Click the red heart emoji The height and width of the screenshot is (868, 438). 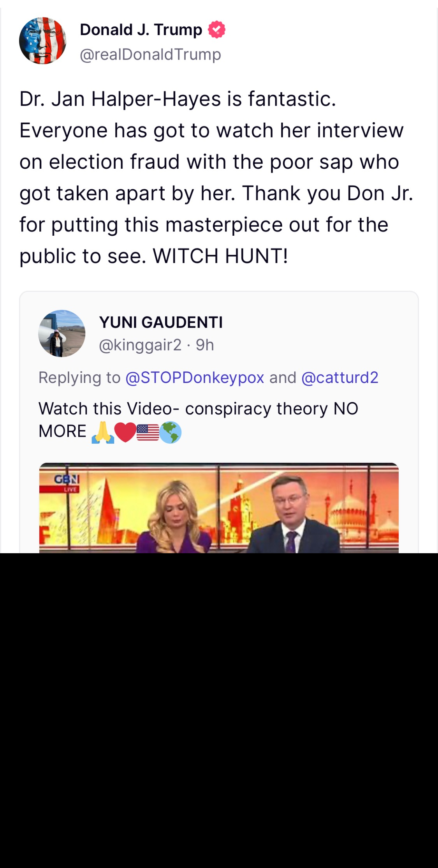click(125, 432)
